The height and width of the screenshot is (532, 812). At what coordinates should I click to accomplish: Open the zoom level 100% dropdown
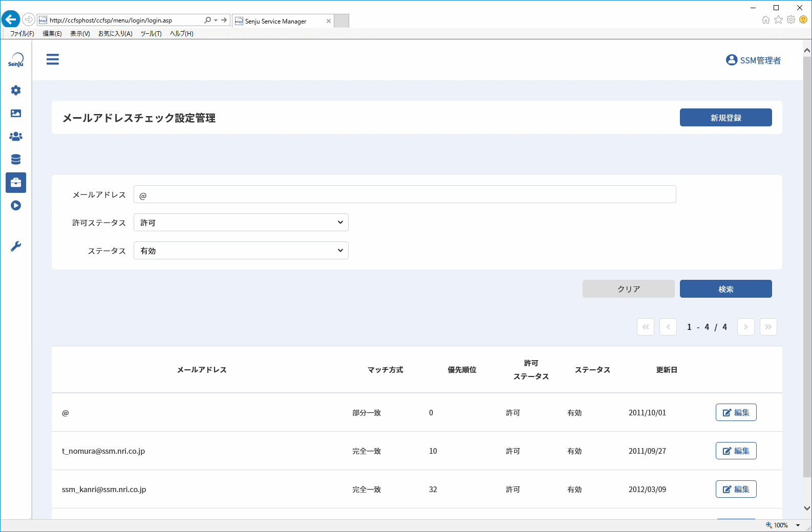pyautogui.click(x=798, y=525)
